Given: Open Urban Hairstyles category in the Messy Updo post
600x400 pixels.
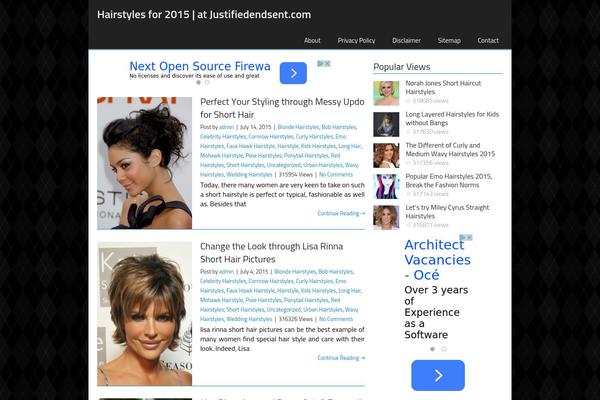Looking at the screenshot, I should (x=323, y=165).
